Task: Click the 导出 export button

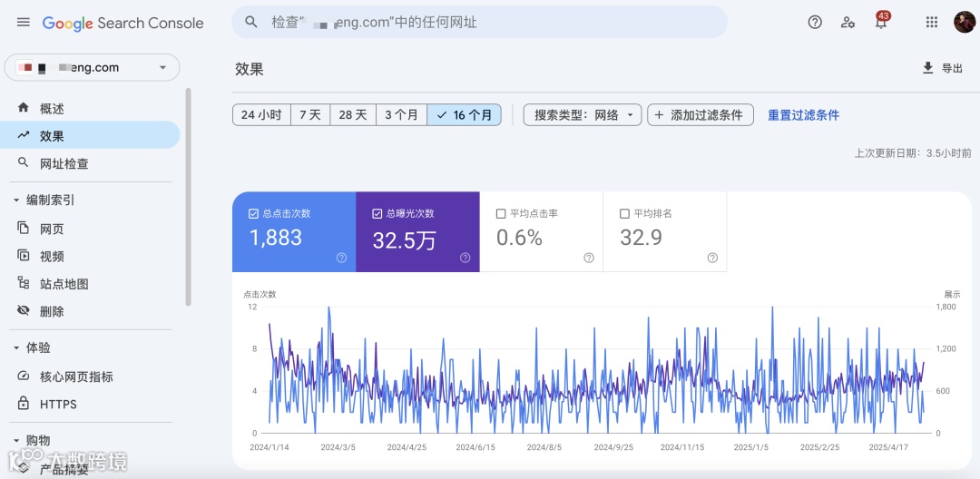Action: [943, 68]
